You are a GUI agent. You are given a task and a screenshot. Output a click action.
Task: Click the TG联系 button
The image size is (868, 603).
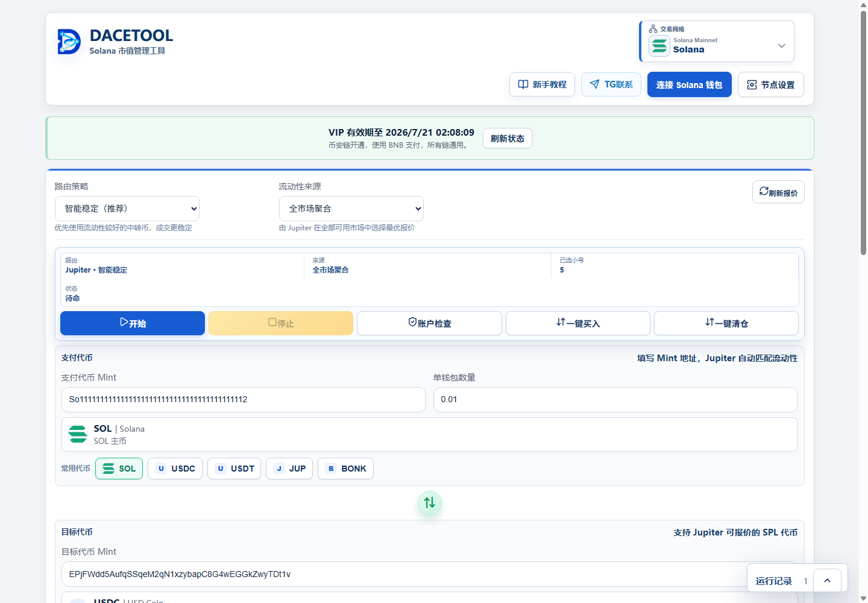coord(611,84)
